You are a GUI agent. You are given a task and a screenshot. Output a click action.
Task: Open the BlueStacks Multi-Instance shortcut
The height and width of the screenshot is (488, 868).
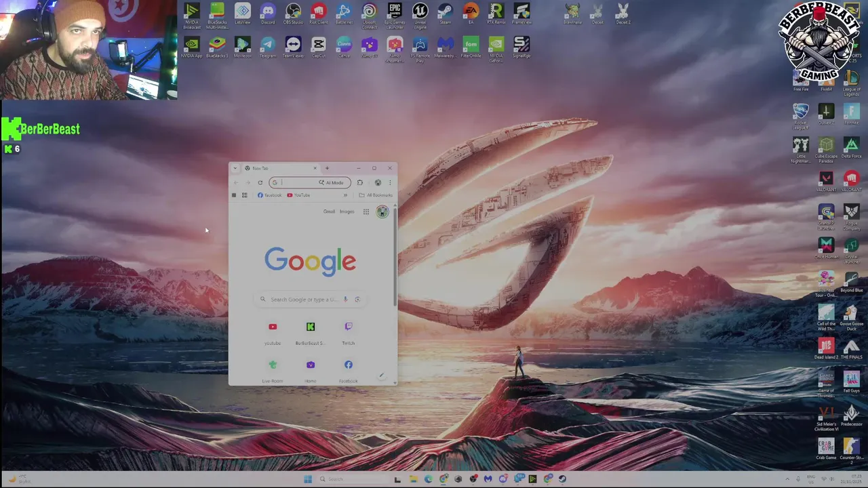coord(217,15)
